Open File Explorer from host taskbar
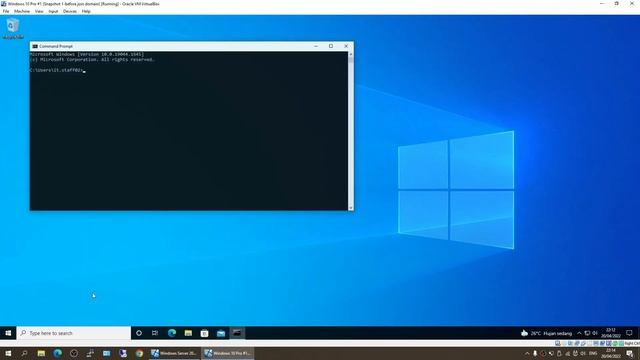Image resolution: width=640 pixels, height=360 pixels. (41, 353)
